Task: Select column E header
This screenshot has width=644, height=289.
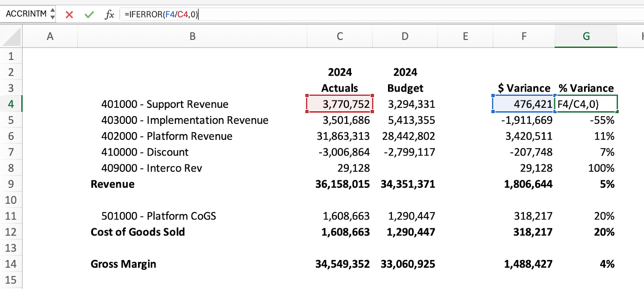Action: click(x=465, y=37)
